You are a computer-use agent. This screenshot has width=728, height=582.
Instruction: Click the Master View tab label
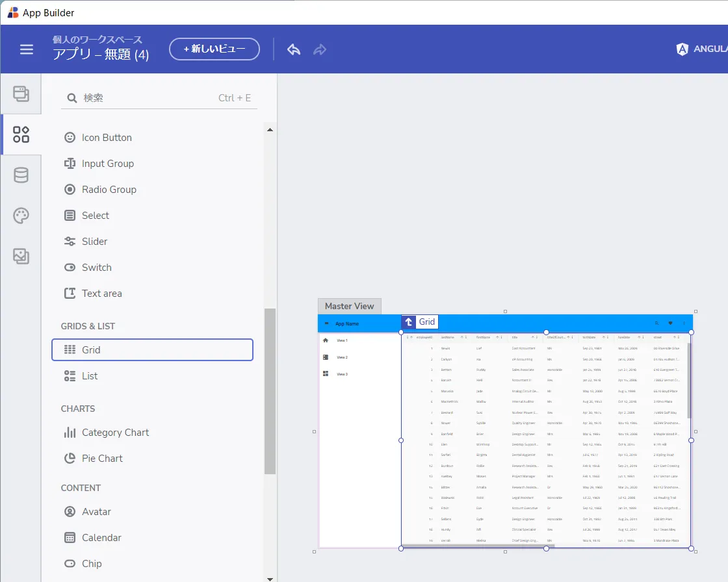click(x=349, y=306)
